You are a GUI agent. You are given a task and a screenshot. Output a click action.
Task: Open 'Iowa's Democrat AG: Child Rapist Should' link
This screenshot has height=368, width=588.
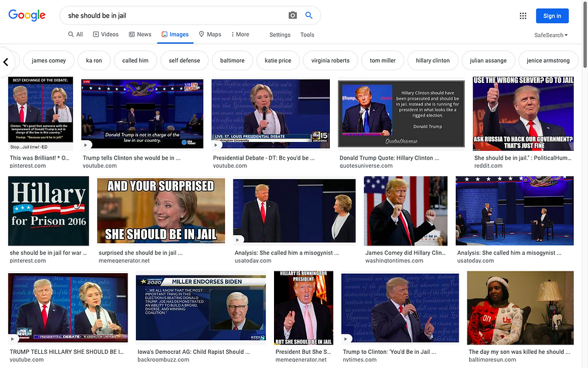[193, 352]
